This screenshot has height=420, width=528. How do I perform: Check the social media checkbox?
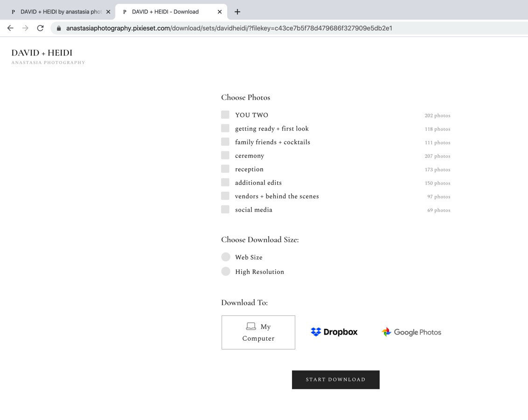tap(225, 209)
